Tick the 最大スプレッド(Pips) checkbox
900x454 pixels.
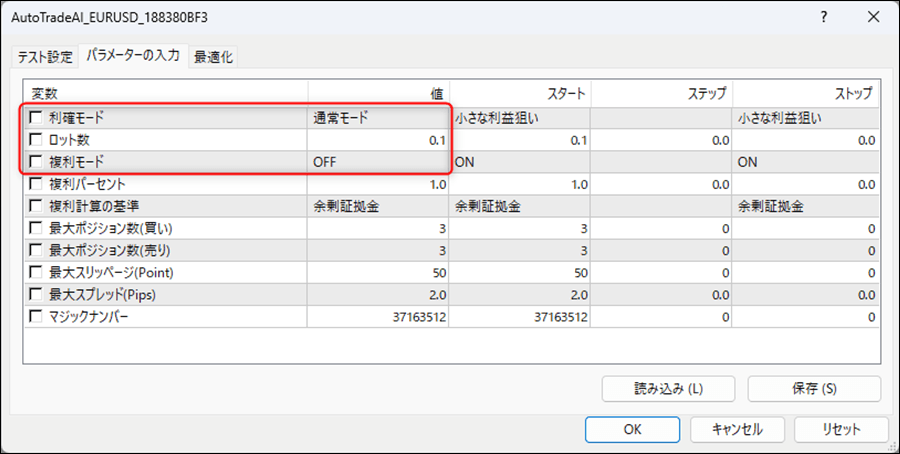pyautogui.click(x=37, y=294)
